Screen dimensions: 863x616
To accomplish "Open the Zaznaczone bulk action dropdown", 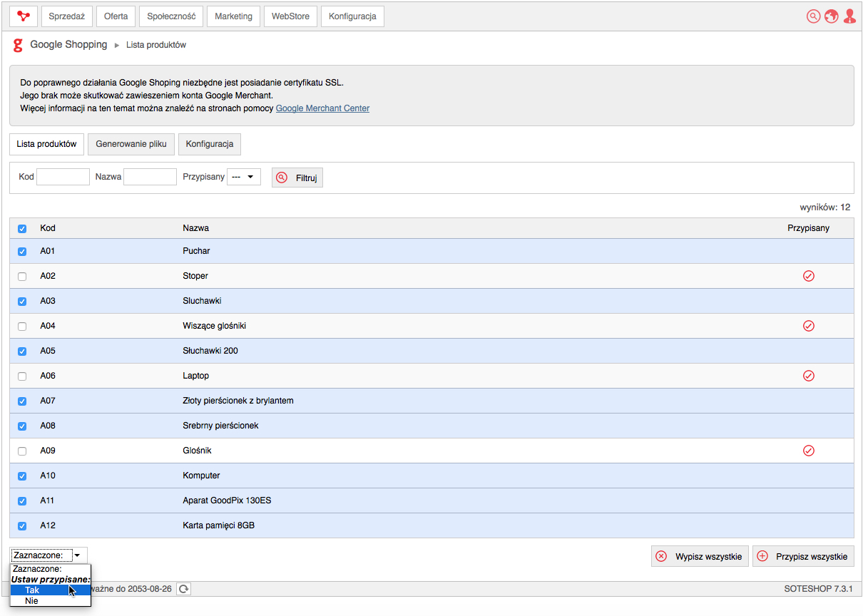I will [x=48, y=555].
